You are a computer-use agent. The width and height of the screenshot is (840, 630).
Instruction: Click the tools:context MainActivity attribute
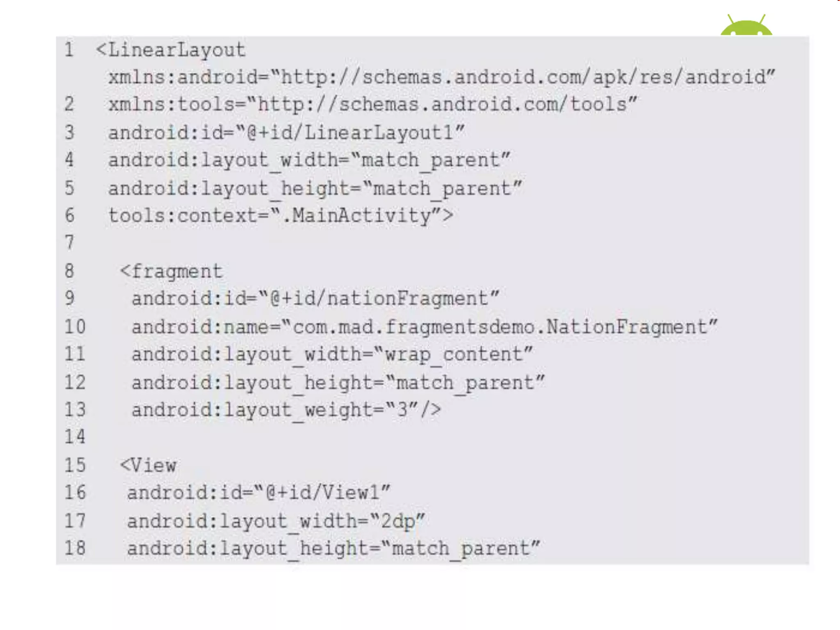[281, 216]
